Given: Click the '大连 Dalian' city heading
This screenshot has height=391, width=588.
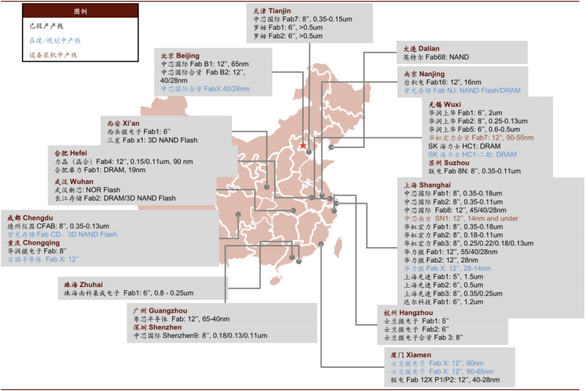Looking at the screenshot, I should (x=421, y=48).
